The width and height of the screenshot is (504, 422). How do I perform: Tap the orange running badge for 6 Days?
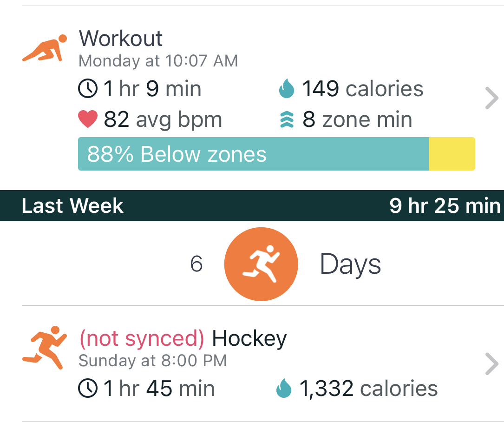pyautogui.click(x=261, y=264)
